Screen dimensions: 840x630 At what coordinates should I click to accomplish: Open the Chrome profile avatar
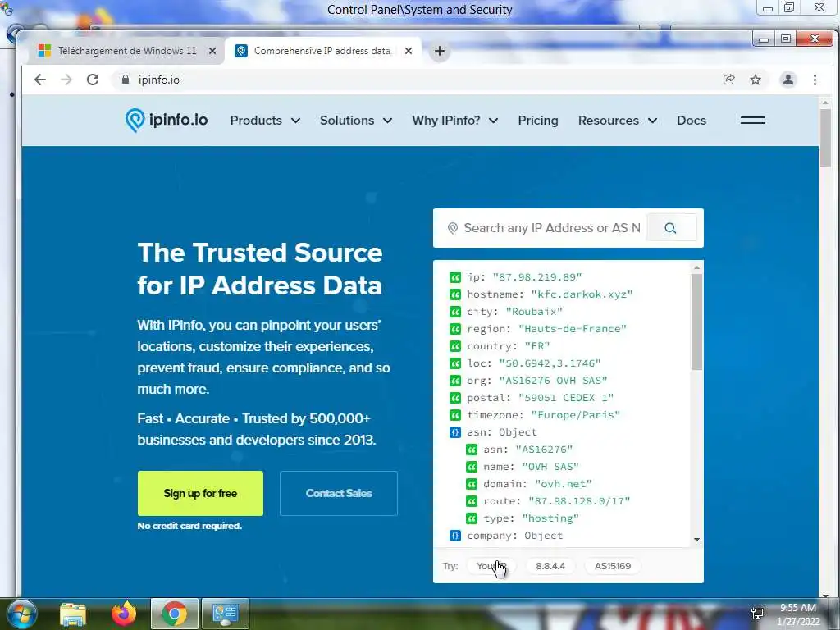[x=788, y=80]
